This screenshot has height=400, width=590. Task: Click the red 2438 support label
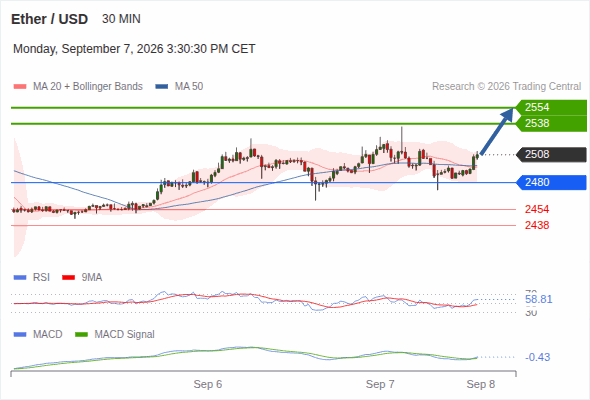pyautogui.click(x=537, y=225)
